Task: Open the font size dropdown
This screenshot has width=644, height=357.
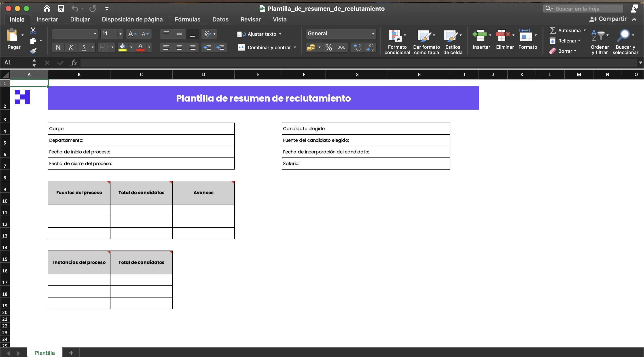Action: tap(121, 34)
